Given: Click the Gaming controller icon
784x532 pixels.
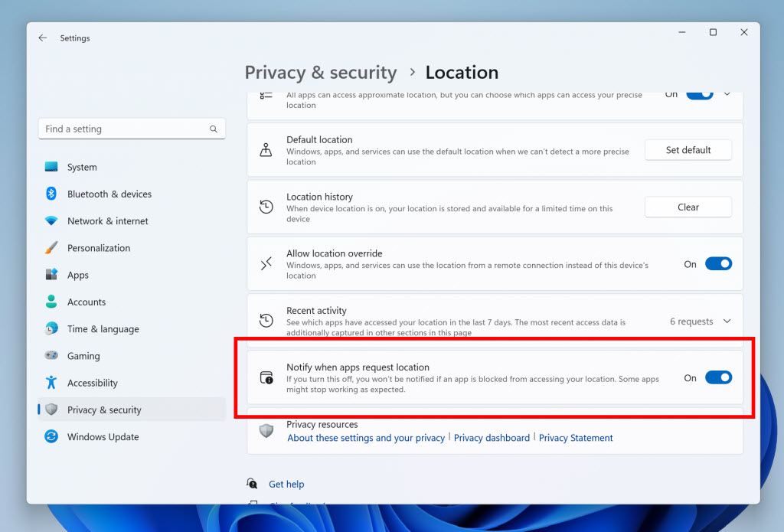Looking at the screenshot, I should [x=51, y=356].
